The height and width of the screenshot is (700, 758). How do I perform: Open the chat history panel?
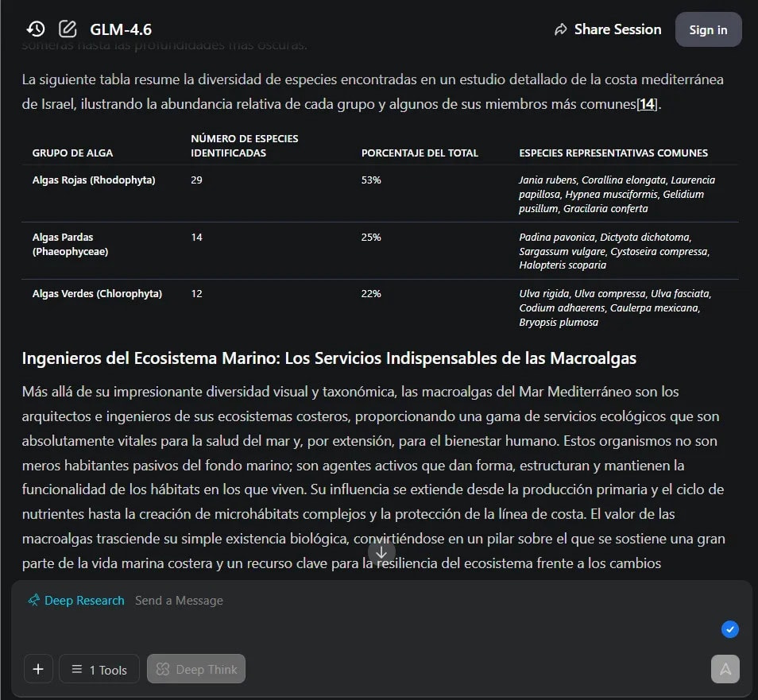(36, 29)
